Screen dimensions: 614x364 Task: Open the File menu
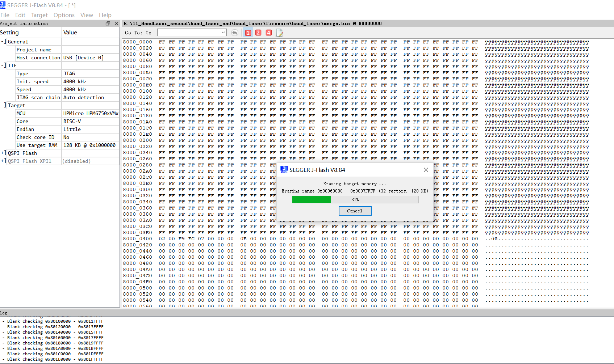[5, 15]
